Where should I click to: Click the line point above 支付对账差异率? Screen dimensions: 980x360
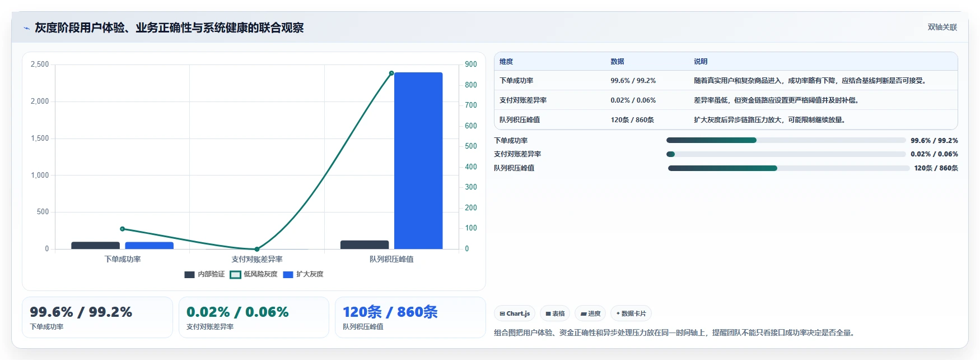[257, 249]
